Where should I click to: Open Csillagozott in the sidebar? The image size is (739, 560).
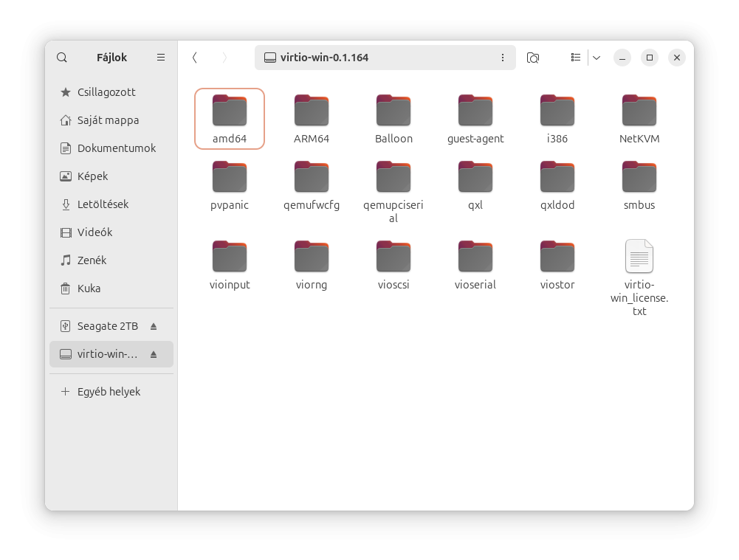click(x=106, y=92)
